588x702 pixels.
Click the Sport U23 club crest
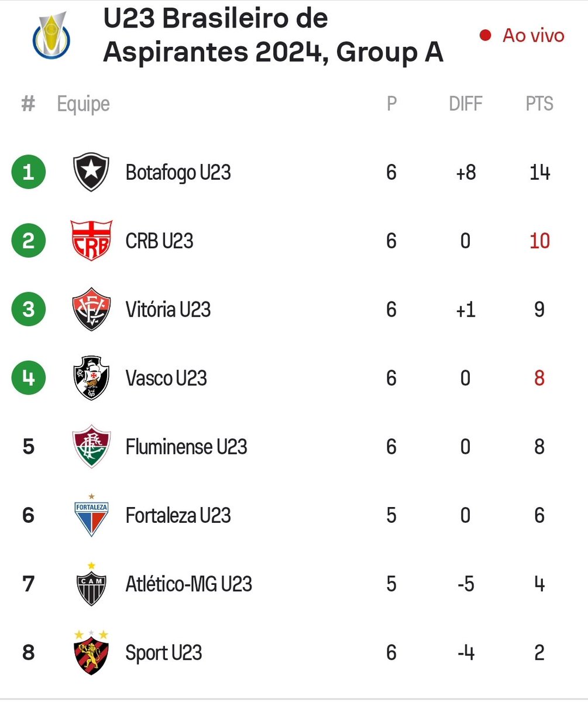pos(91,652)
